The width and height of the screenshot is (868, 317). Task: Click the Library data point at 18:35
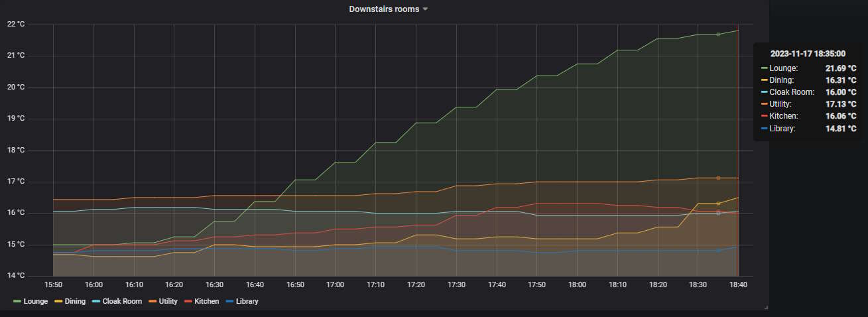tap(718, 251)
